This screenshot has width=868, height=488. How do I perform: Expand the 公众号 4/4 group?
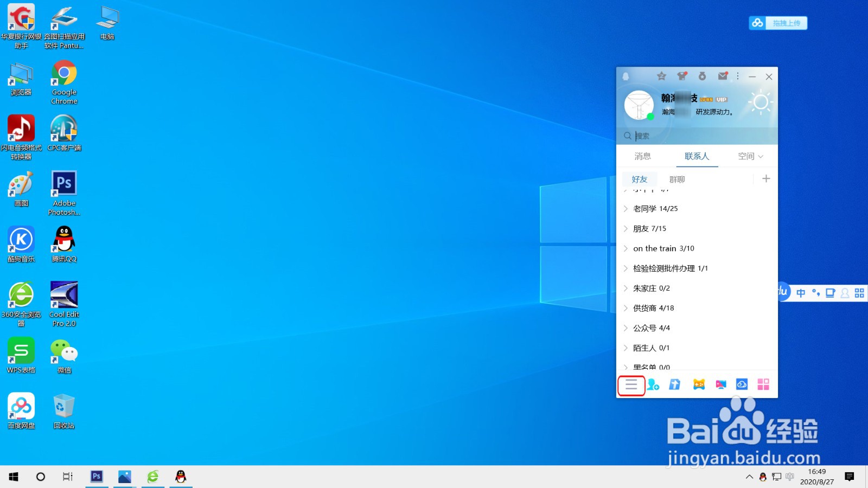coord(697,328)
